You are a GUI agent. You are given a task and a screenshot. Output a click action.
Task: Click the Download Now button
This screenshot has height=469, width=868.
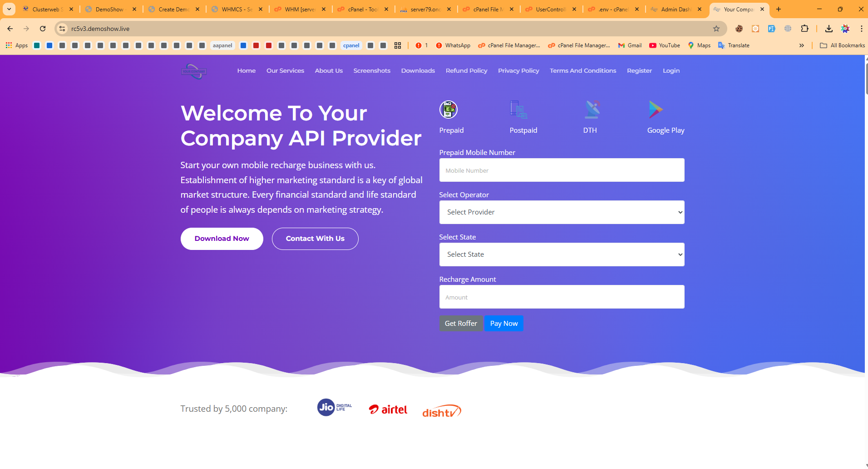tap(222, 238)
